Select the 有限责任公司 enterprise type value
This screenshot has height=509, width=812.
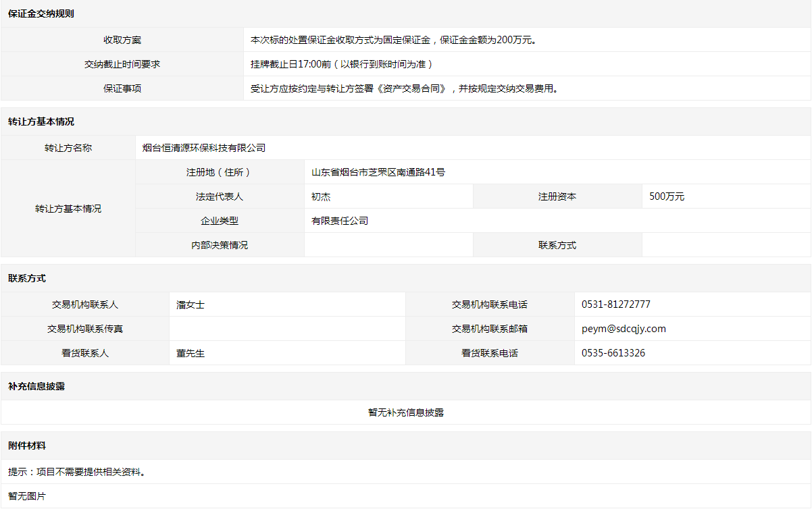pos(340,221)
